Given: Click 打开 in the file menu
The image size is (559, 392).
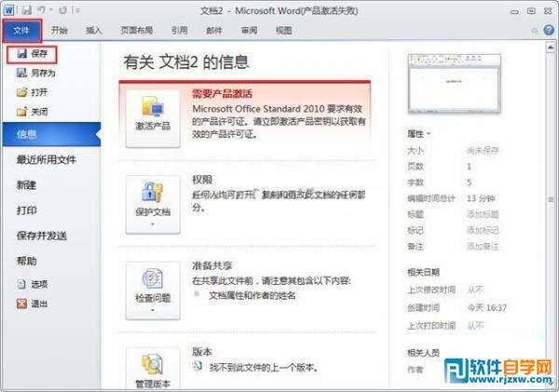Looking at the screenshot, I should coord(32,92).
